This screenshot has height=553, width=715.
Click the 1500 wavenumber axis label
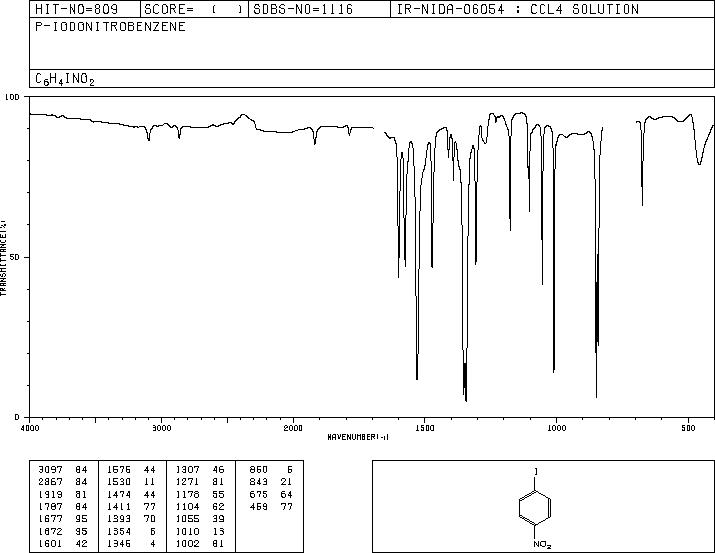click(x=425, y=428)
